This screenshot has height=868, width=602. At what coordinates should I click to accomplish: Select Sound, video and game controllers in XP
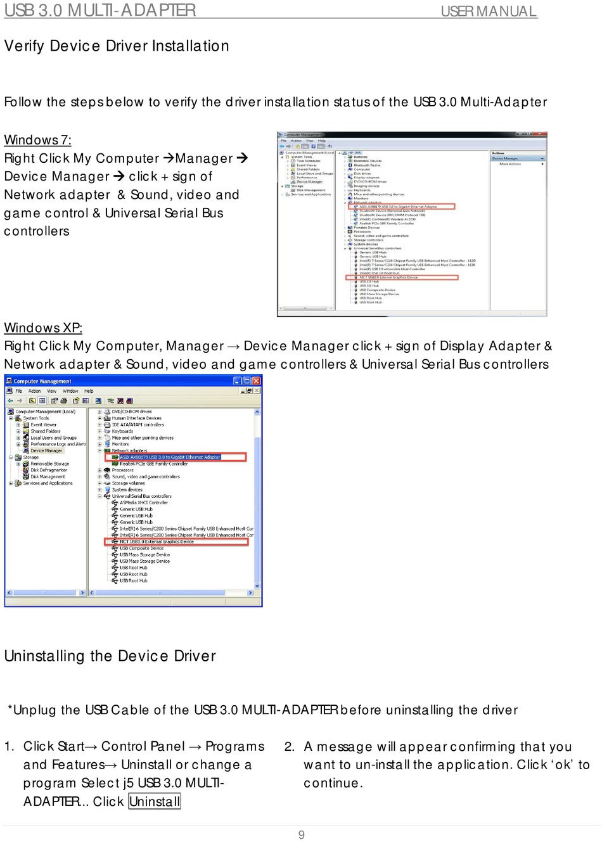(146, 476)
